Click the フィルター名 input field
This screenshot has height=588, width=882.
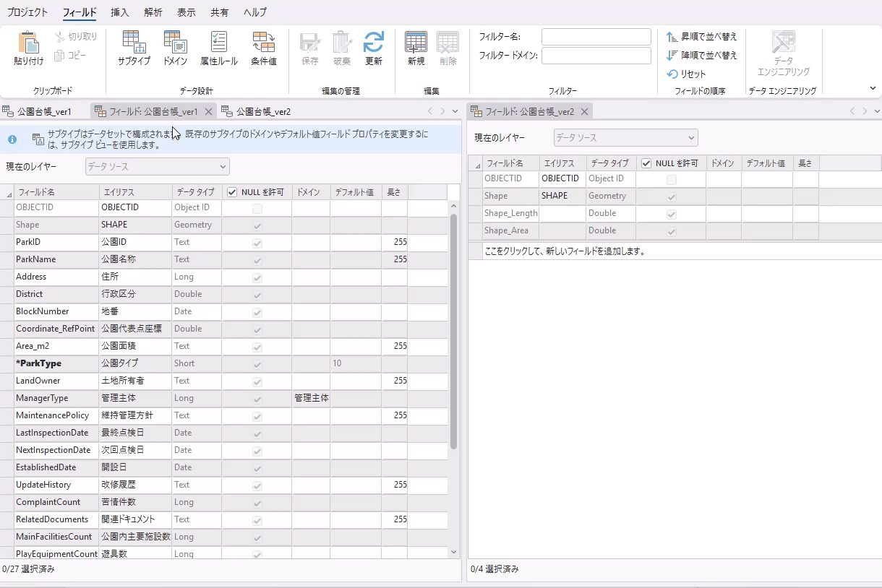click(596, 37)
